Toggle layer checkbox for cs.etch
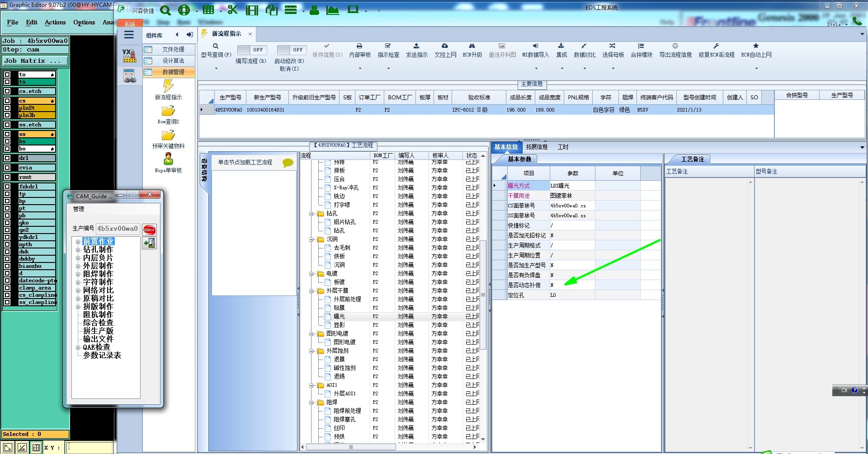The width and height of the screenshot is (868, 454). (x=7, y=91)
